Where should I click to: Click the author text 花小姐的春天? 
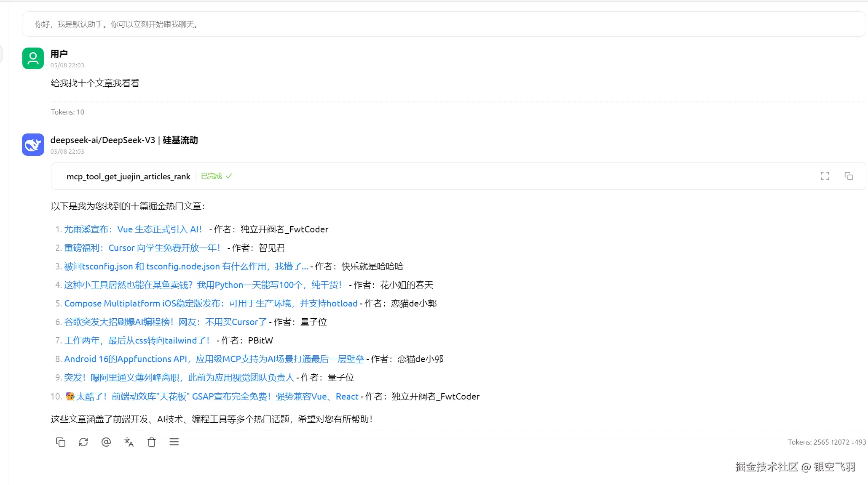point(407,285)
